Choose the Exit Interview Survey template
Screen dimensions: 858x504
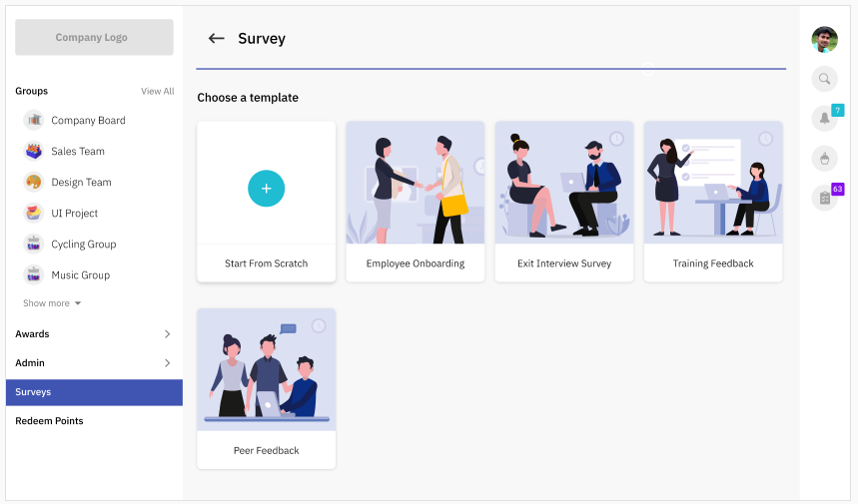point(564,202)
